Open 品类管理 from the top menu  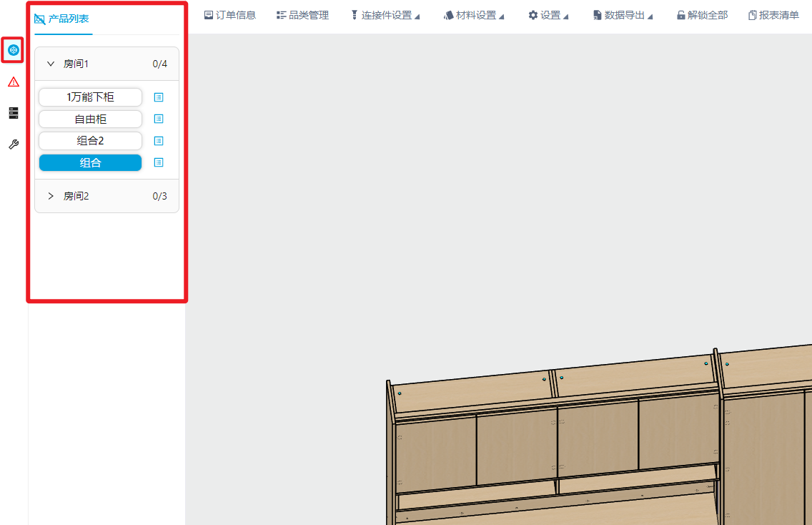click(303, 15)
